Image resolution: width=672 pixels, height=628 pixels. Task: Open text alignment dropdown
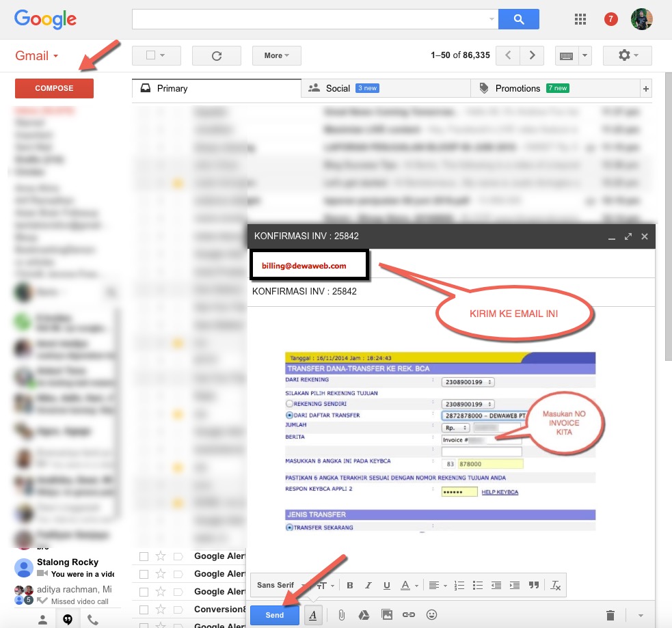tap(438, 585)
